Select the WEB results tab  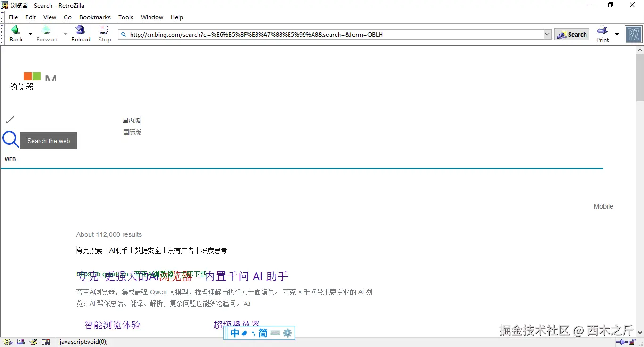point(10,159)
